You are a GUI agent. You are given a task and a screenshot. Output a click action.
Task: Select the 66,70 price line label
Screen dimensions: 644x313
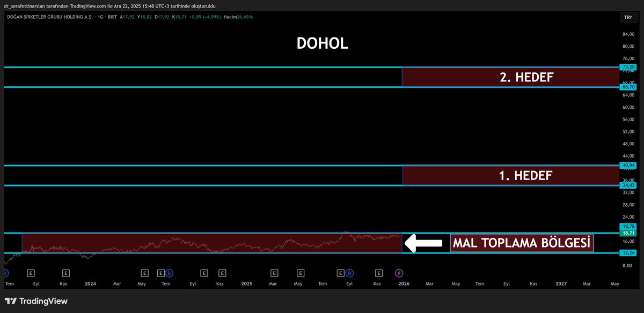(627, 87)
